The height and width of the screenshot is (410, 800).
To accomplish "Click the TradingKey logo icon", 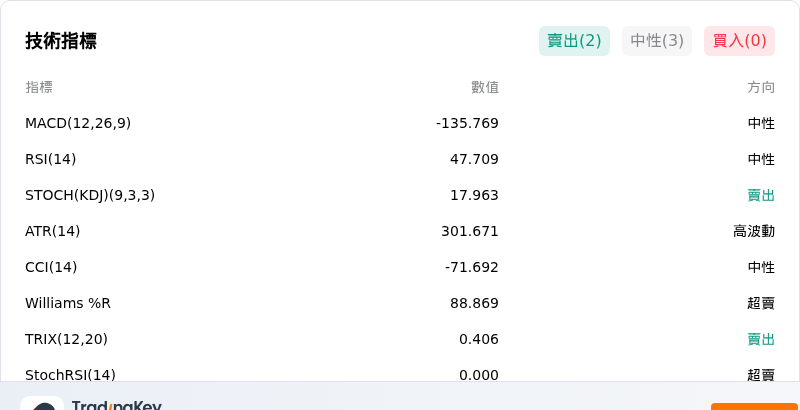I will [x=42, y=403].
